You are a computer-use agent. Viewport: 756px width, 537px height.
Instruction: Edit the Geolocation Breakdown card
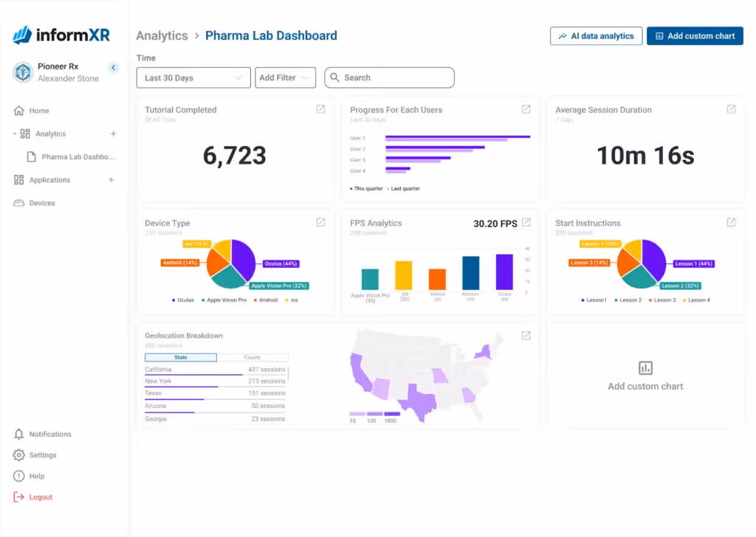coord(526,336)
